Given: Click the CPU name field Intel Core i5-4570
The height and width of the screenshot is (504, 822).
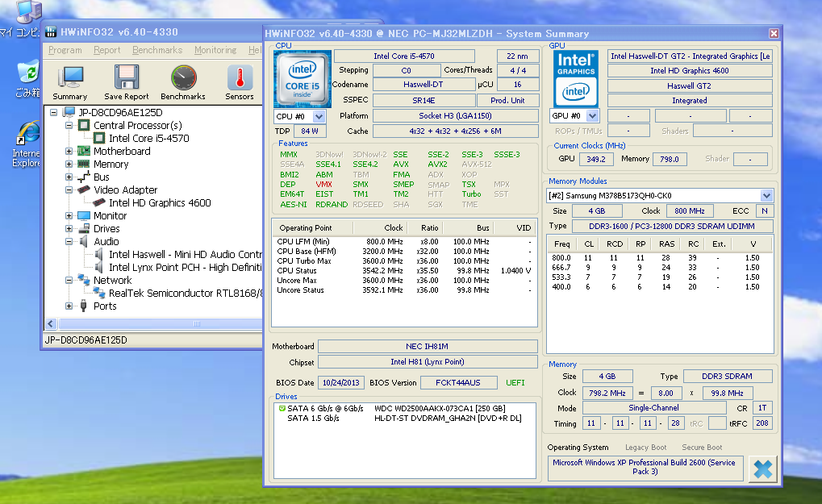Looking at the screenshot, I should click(404, 56).
